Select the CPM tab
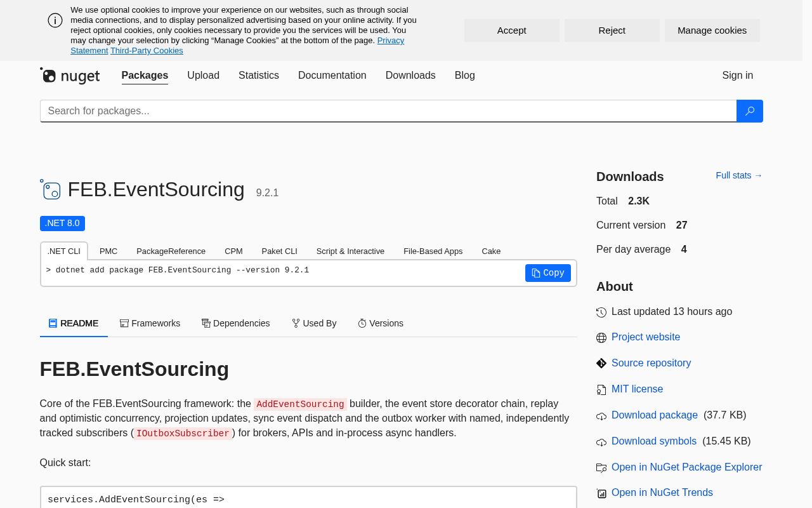812x508 pixels. [233, 251]
